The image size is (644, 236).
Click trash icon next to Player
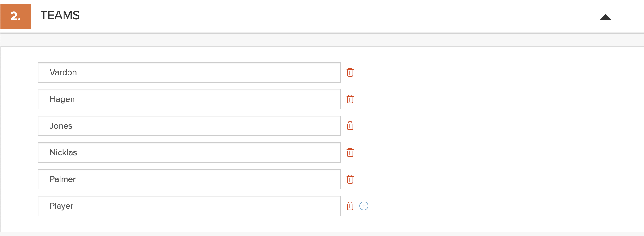pos(350,206)
